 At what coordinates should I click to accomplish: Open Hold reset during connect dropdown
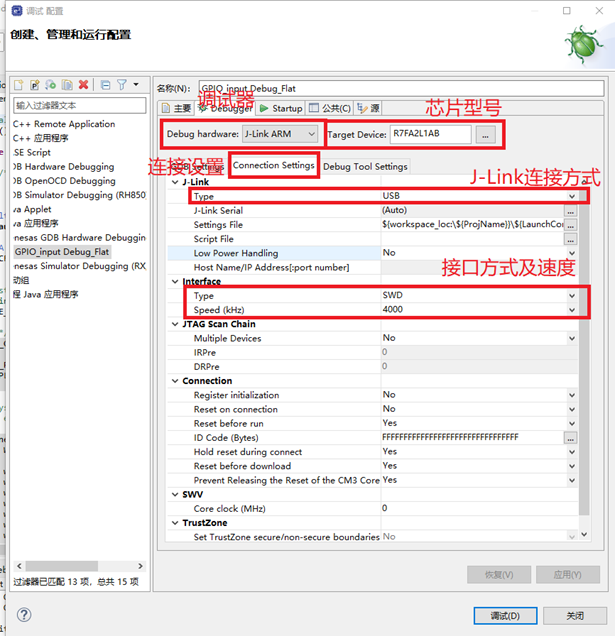click(572, 452)
